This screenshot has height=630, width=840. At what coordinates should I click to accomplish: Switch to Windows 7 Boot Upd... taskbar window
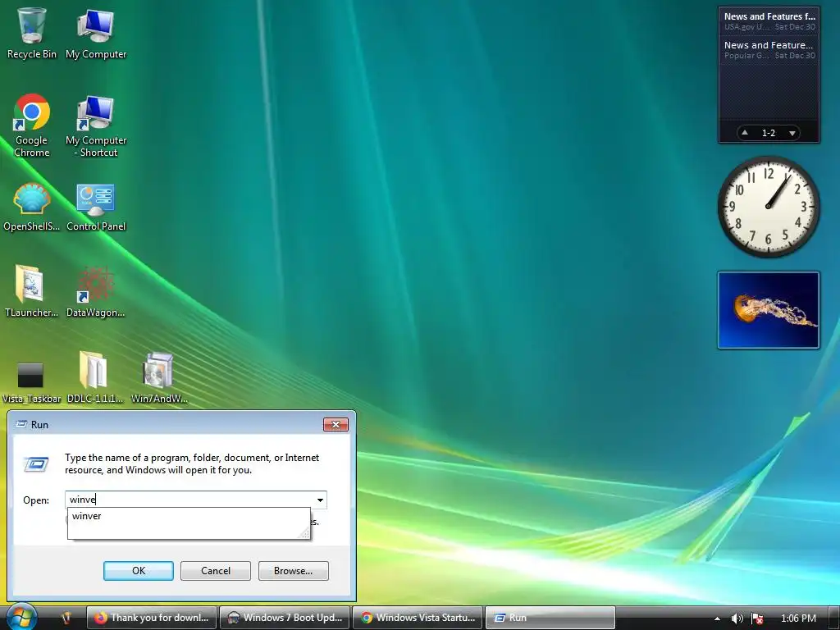[285, 618]
